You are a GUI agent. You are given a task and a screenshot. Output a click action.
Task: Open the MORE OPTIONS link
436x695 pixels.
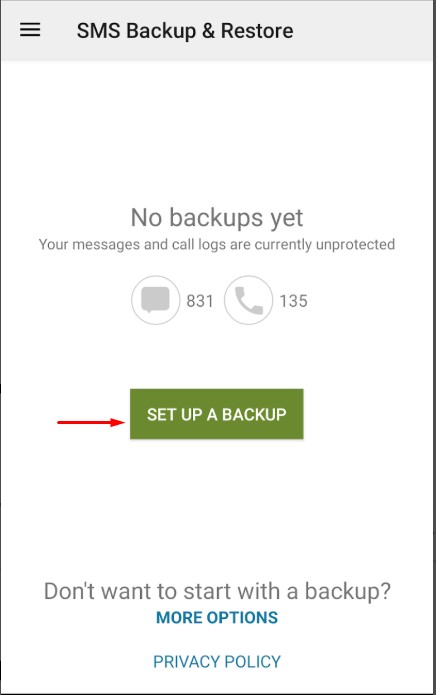pos(217,617)
